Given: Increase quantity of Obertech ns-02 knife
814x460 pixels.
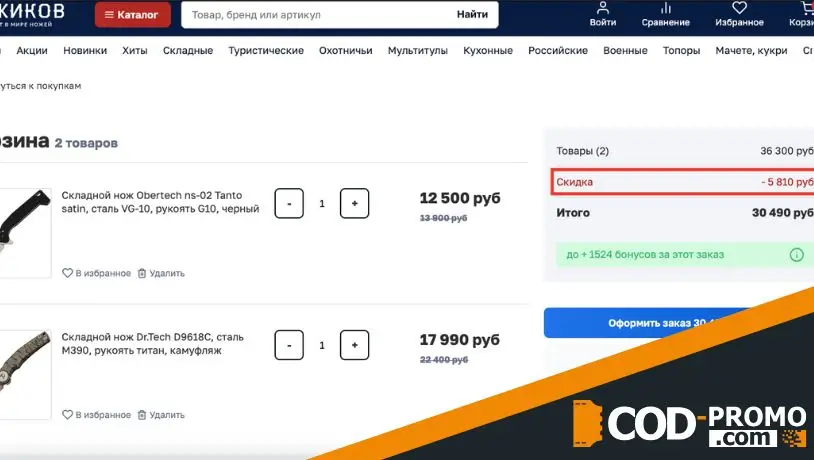Looking at the screenshot, I should [355, 204].
